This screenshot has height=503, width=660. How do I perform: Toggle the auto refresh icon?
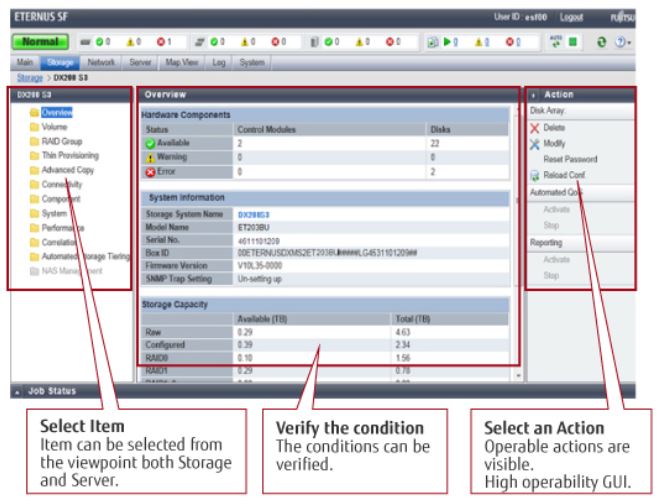coord(556,41)
